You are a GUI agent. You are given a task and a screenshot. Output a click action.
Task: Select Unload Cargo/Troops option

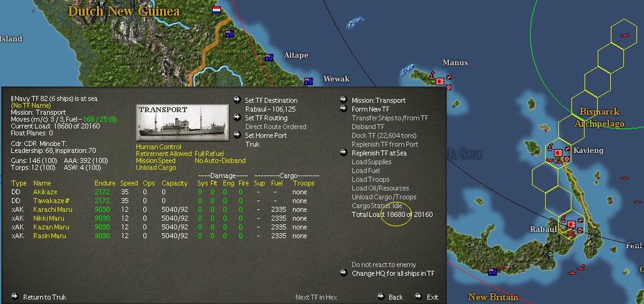pos(384,197)
